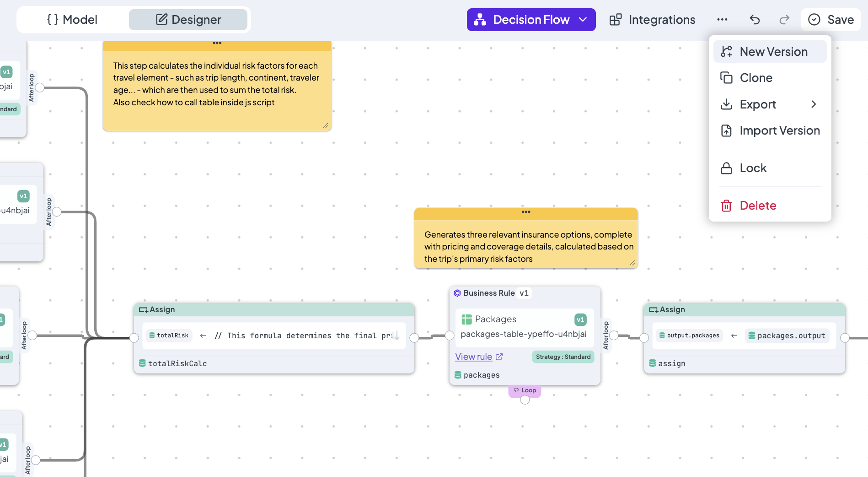Screen dimensions: 868x477
Task: Open the three-dot more options menu
Action: 722,20
